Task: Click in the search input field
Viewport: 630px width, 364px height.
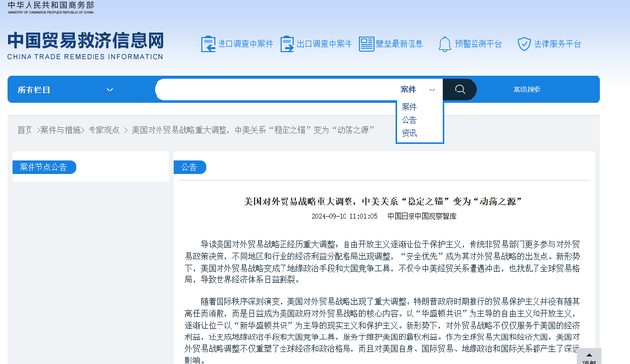Action: tap(276, 90)
